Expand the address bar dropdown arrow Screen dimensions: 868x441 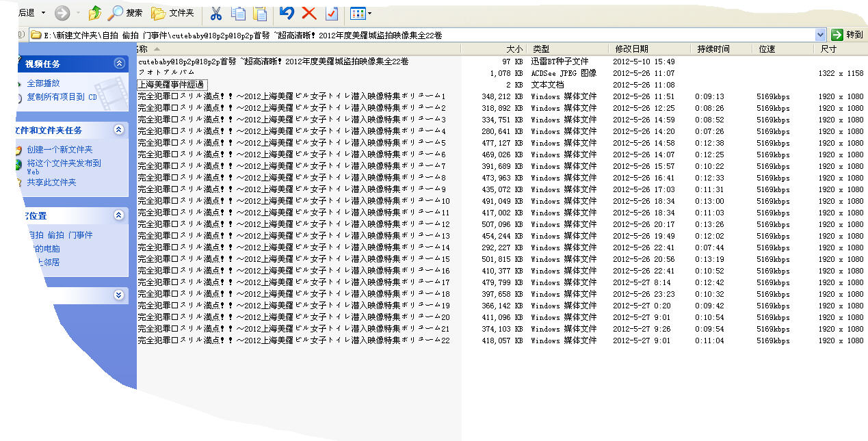coord(820,35)
